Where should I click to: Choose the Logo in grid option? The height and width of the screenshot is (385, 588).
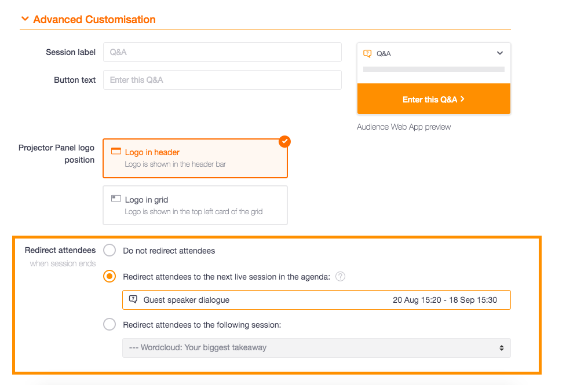[x=195, y=205]
